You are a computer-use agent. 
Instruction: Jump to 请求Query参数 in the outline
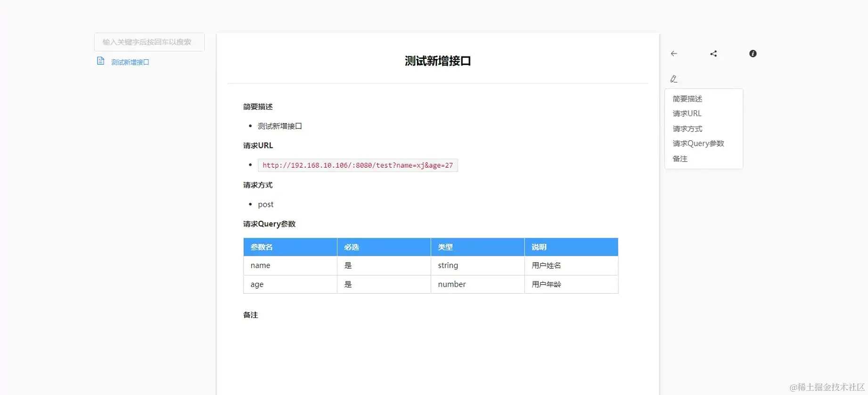point(698,144)
